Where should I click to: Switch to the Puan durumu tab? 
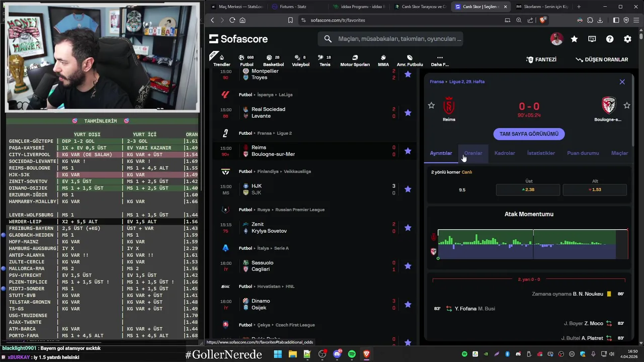(x=583, y=153)
